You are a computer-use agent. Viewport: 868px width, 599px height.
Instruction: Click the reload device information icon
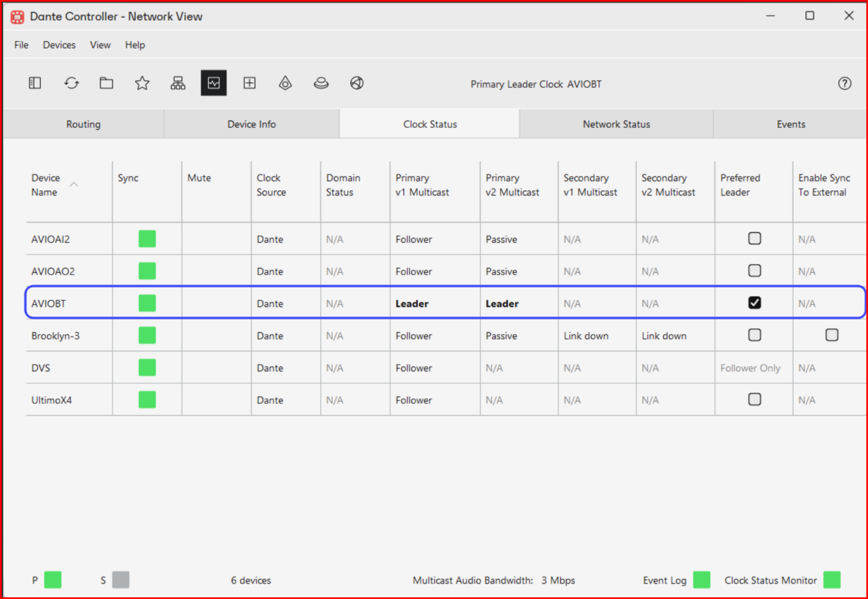(x=71, y=83)
